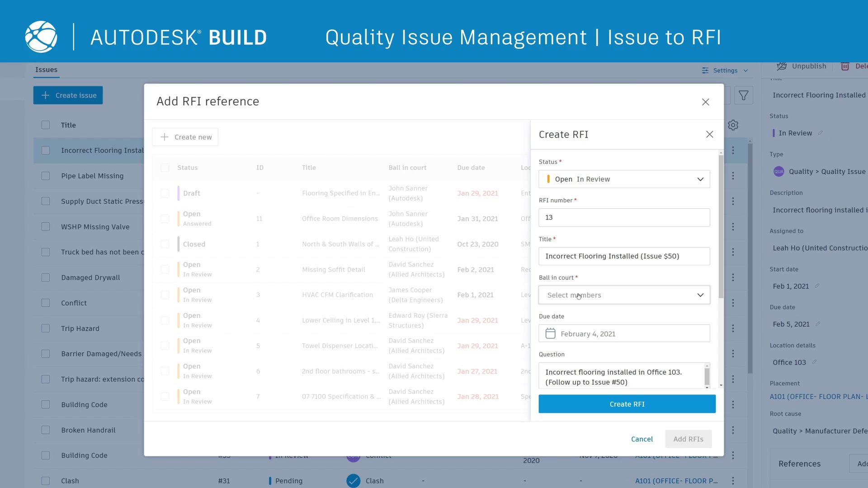Toggle the Title header select-all checkbox
The image size is (868, 488).
pyautogui.click(x=46, y=125)
